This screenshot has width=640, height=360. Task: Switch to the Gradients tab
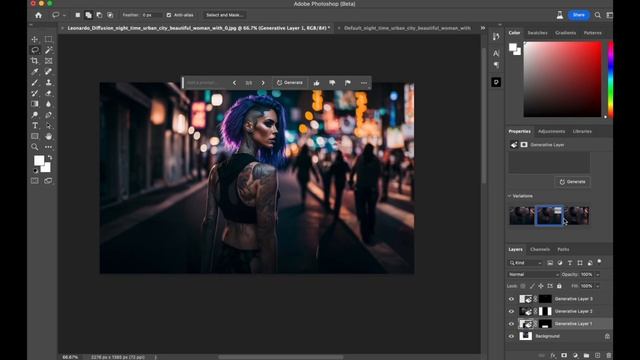click(x=565, y=33)
